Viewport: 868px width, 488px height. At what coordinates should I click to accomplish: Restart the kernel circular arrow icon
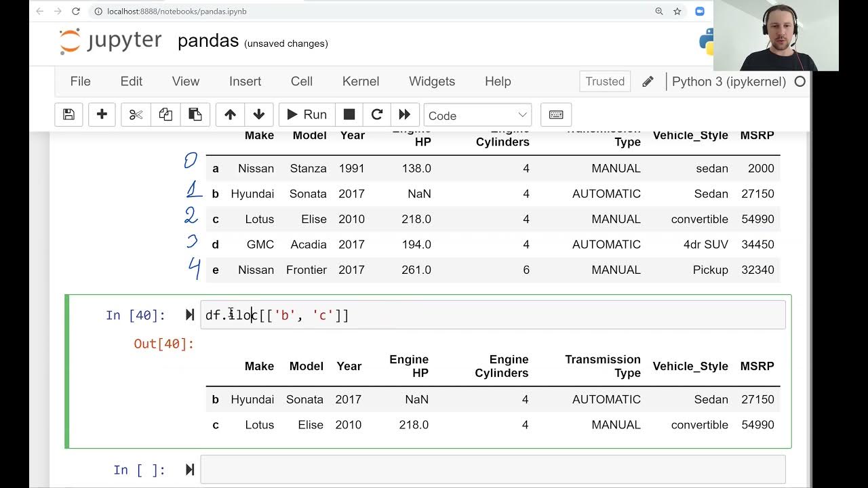click(377, 115)
